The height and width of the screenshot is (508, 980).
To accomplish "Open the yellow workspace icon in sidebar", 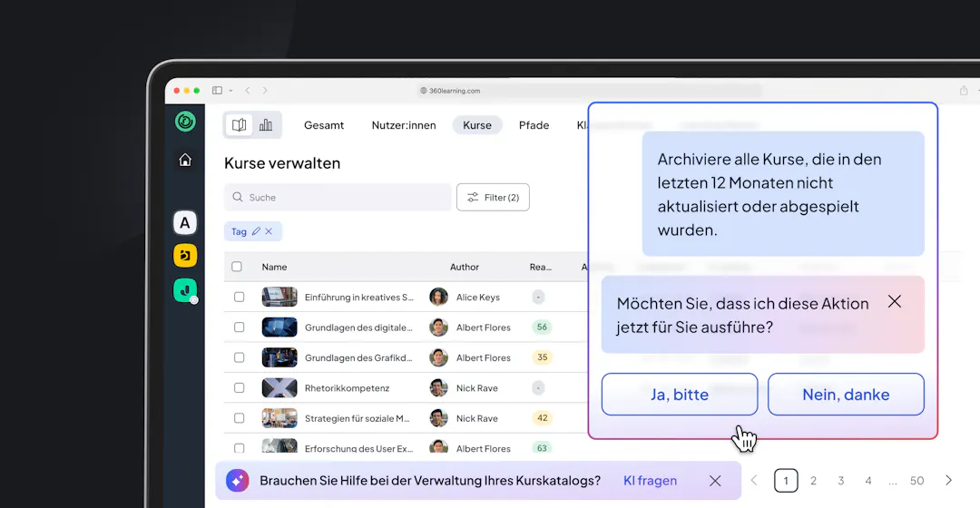I will [185, 255].
